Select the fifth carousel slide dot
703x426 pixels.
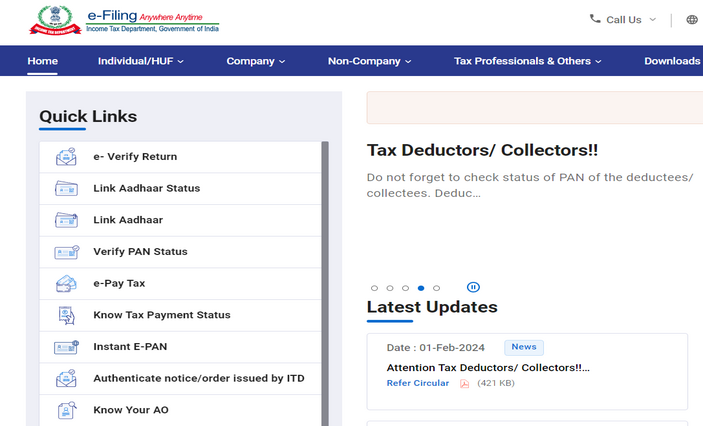[x=436, y=288]
